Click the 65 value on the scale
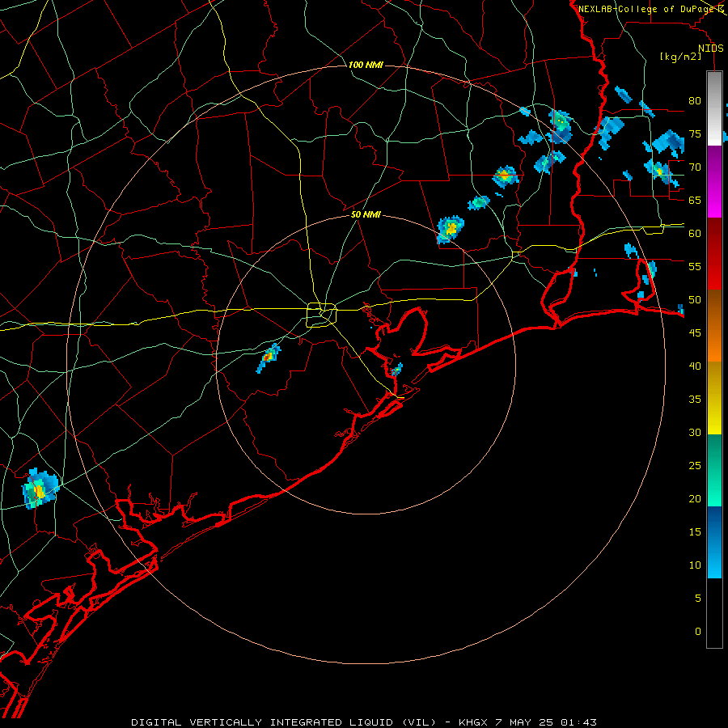Viewport: 728px width, 728px height. pos(695,201)
